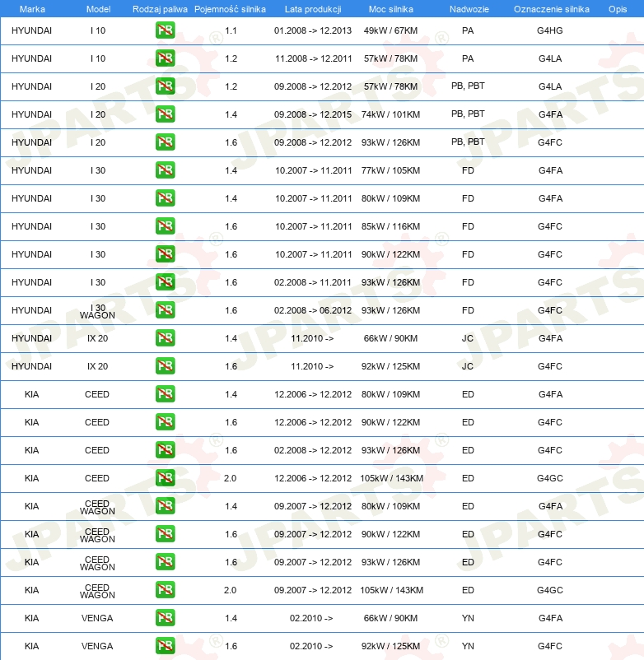The image size is (644, 660).
Task: Click the petrol icon in I 20 101KM row
Action: (165, 114)
